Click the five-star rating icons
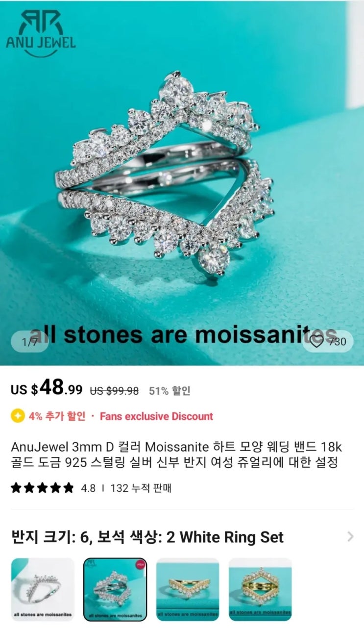This screenshot has width=364, height=632. [x=42, y=488]
